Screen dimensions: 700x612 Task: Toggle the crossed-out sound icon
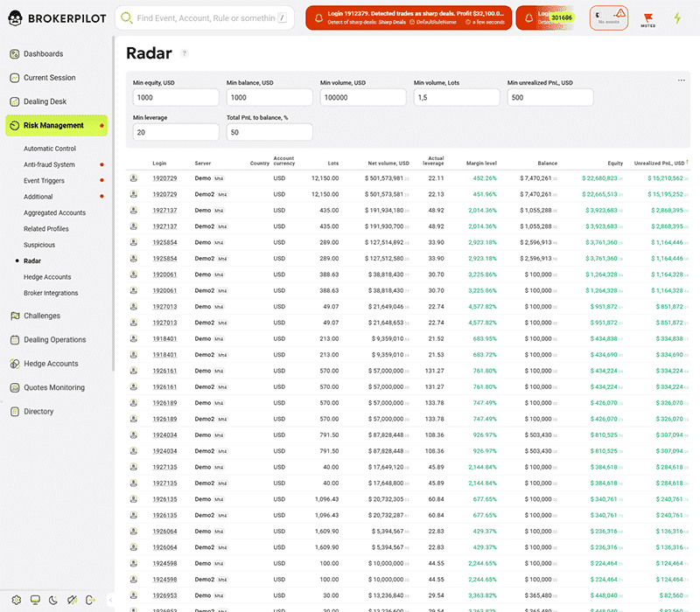click(x=73, y=600)
